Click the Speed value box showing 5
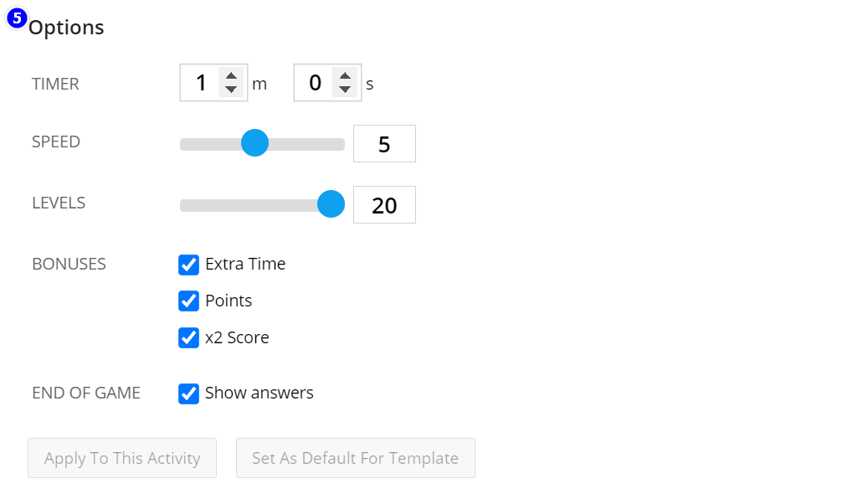Screen dimensions: 858x504 384,144
